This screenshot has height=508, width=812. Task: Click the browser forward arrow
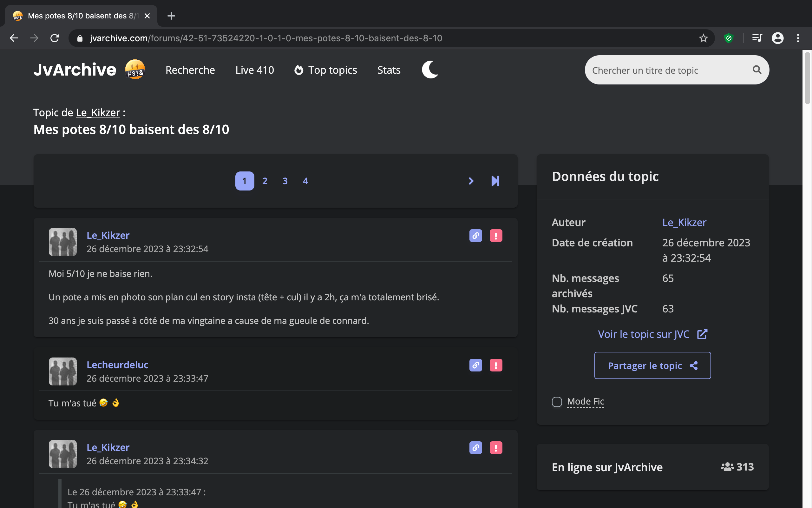(x=34, y=38)
